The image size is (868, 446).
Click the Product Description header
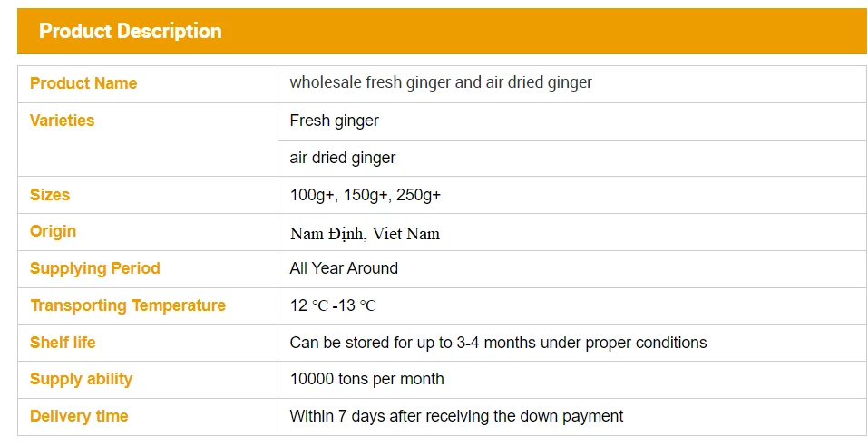131,32
